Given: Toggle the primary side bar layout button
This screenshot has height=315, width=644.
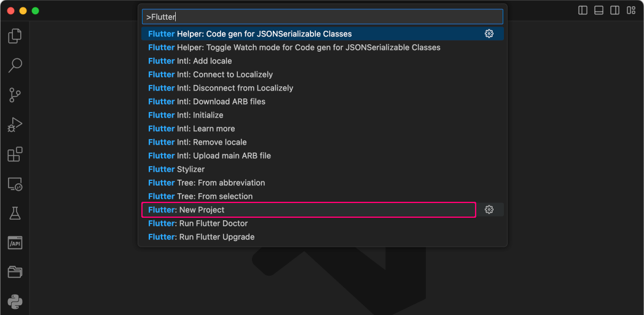Looking at the screenshot, I should click(583, 10).
